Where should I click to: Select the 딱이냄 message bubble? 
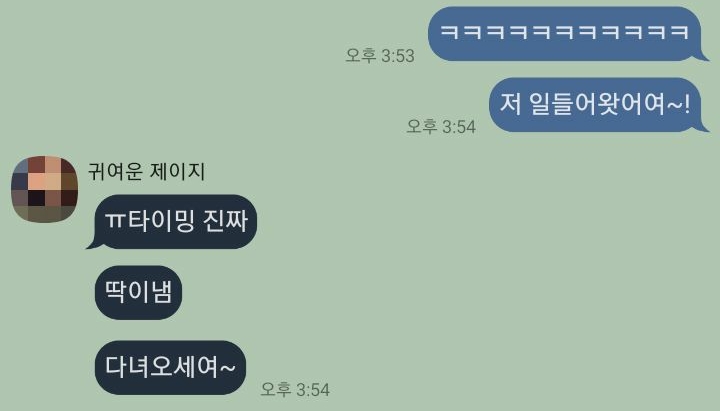[x=138, y=293]
